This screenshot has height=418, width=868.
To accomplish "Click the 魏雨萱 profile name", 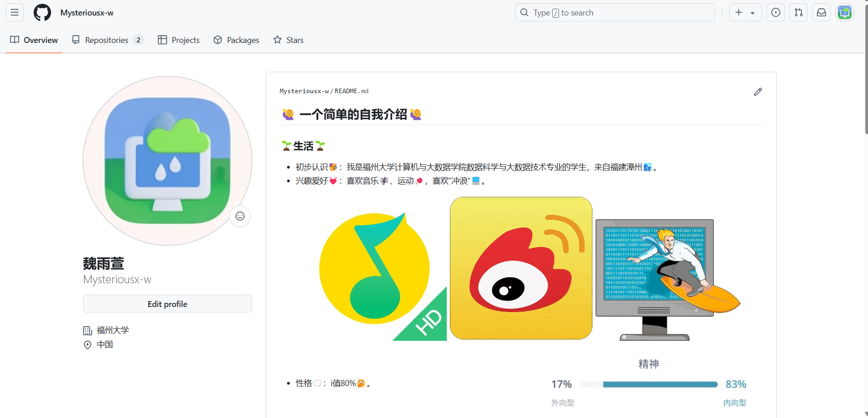I will point(104,264).
